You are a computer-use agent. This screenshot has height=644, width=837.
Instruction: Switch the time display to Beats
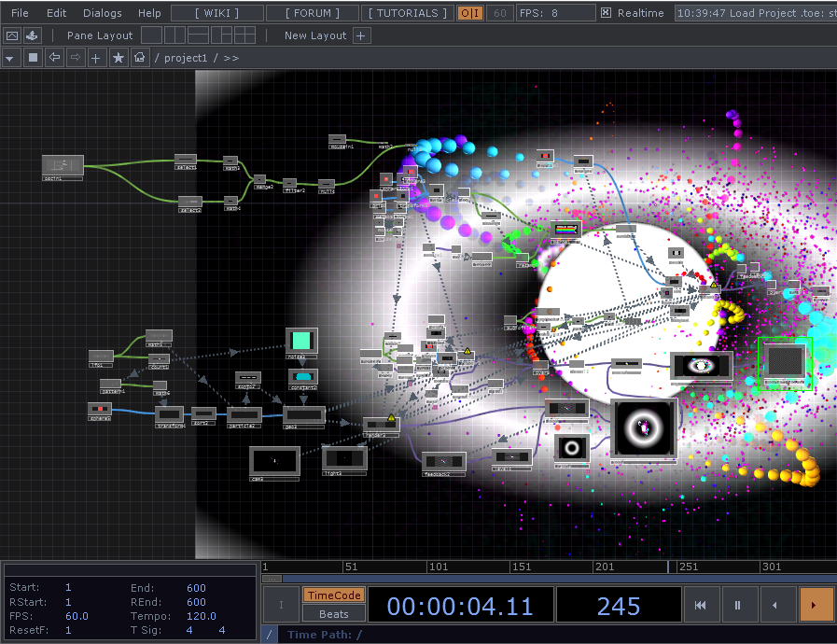tap(333, 613)
